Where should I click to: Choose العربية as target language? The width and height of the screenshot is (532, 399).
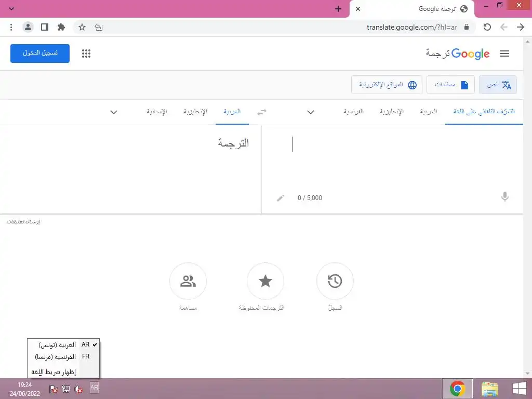[232, 112]
